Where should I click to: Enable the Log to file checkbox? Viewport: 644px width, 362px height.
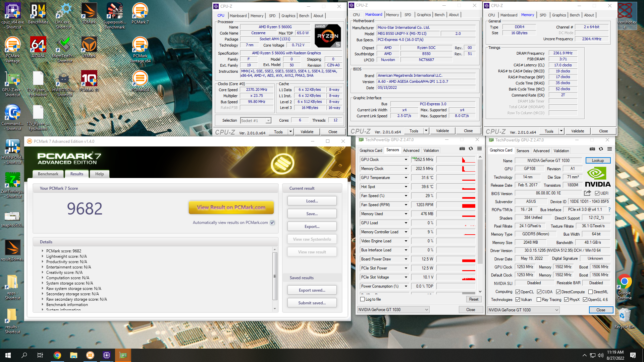tap(362, 299)
